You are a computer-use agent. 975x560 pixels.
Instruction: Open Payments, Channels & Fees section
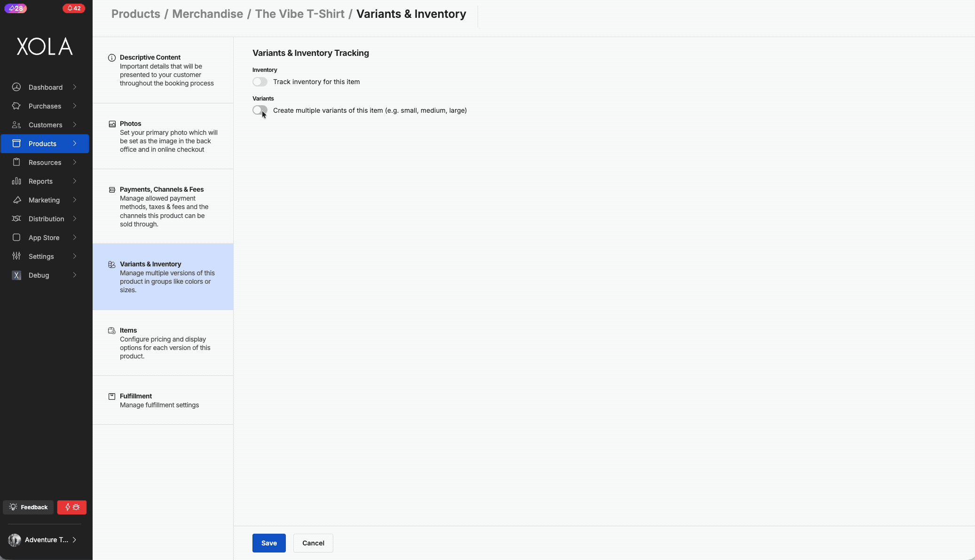pyautogui.click(x=163, y=206)
